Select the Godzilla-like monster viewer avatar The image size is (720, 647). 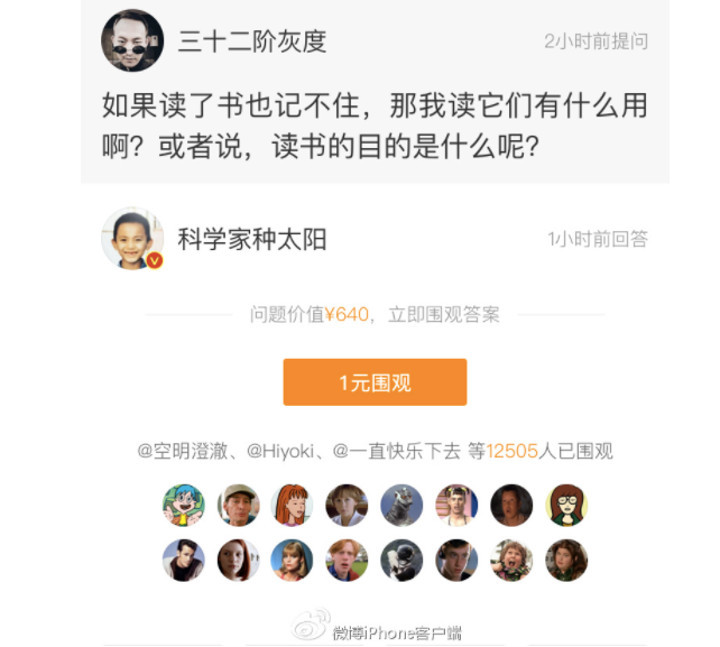(x=401, y=505)
